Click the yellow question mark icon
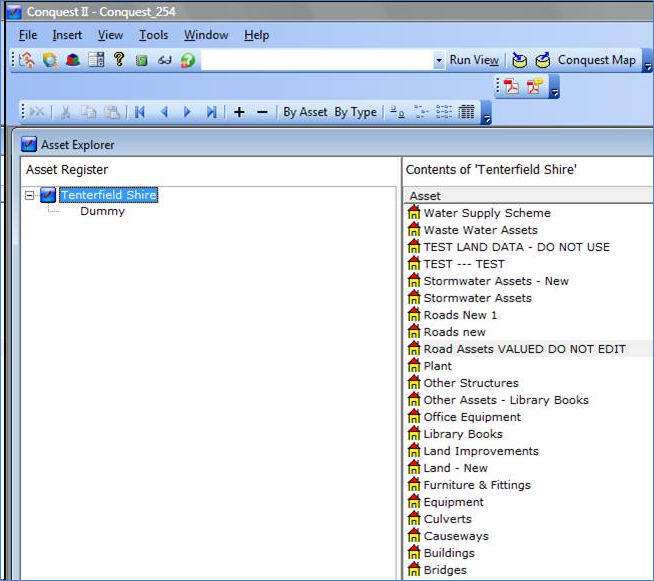This screenshot has height=581, width=654. pyautogui.click(x=119, y=59)
